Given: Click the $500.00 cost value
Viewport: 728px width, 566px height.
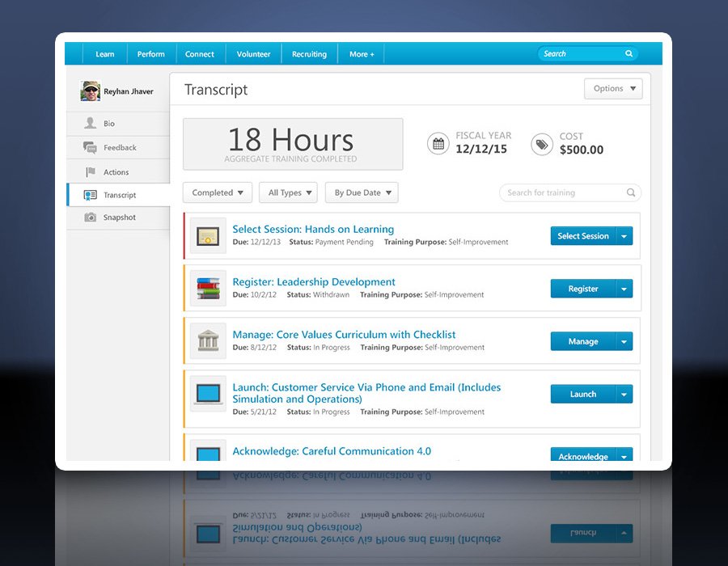Looking at the screenshot, I should (x=582, y=150).
